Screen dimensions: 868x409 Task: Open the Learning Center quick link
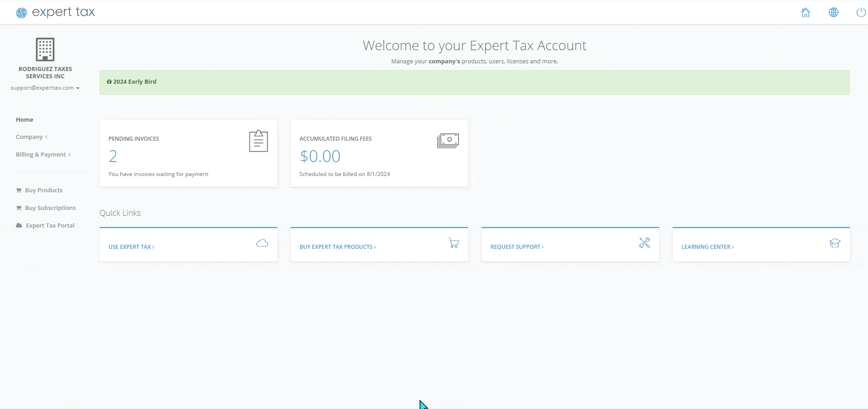[707, 247]
